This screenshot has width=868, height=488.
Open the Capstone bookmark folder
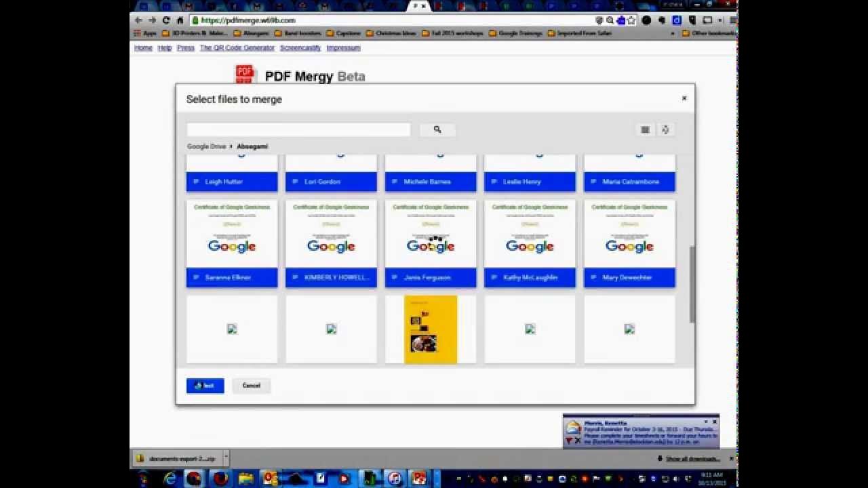(344, 33)
